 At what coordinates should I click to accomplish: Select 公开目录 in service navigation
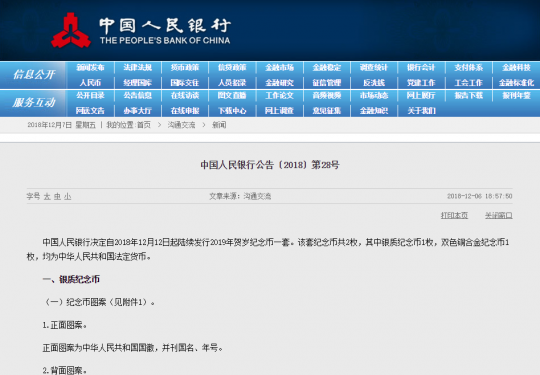[90, 95]
